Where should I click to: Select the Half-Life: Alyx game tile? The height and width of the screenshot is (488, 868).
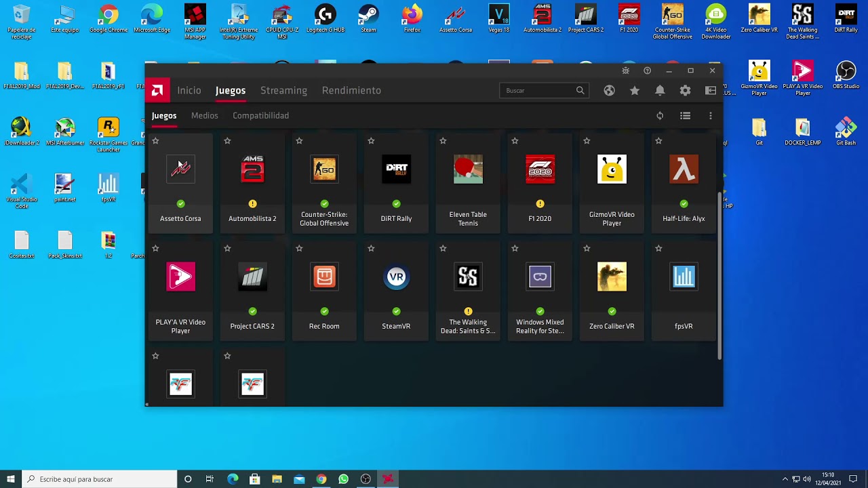684,182
